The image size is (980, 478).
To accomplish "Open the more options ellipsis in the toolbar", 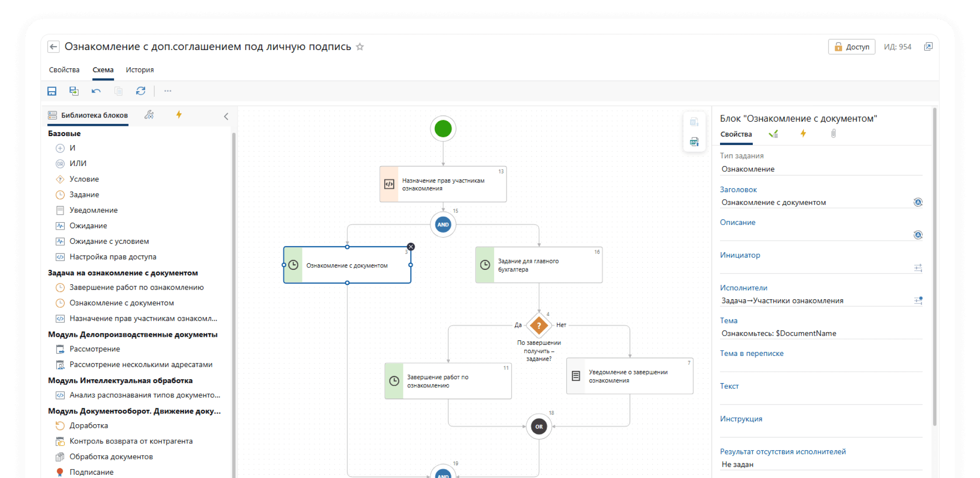I will click(167, 91).
